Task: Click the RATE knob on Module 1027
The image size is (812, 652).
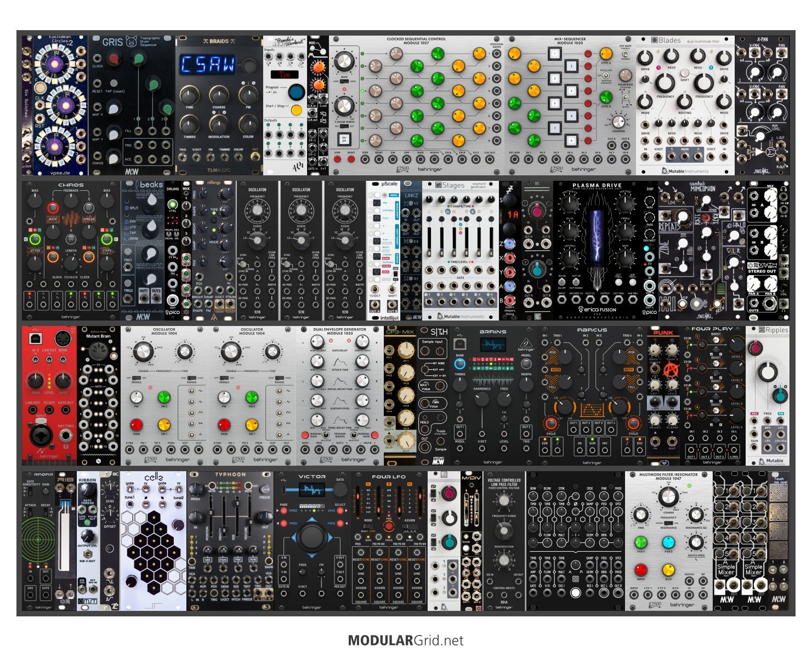Action: coord(344,61)
